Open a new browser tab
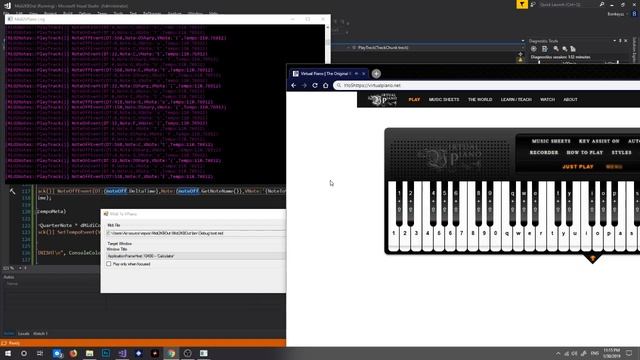The width and height of the screenshot is (640, 360). click(376, 73)
